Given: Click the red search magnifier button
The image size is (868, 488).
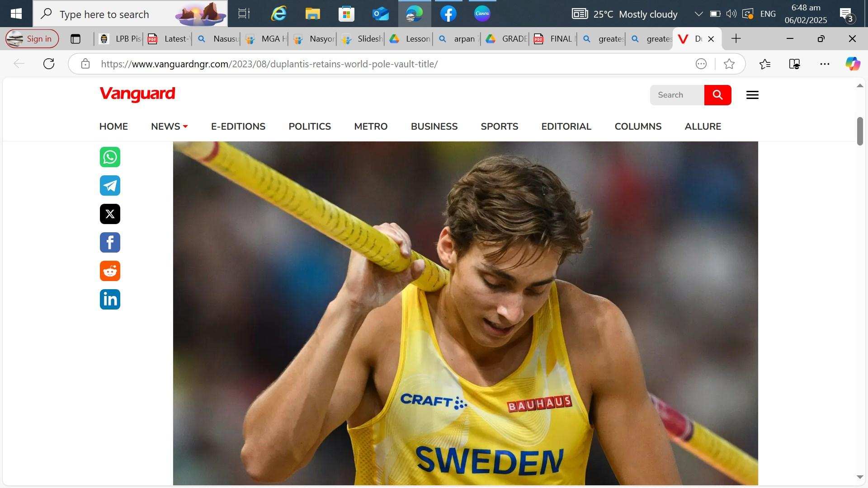Looking at the screenshot, I should 717,95.
